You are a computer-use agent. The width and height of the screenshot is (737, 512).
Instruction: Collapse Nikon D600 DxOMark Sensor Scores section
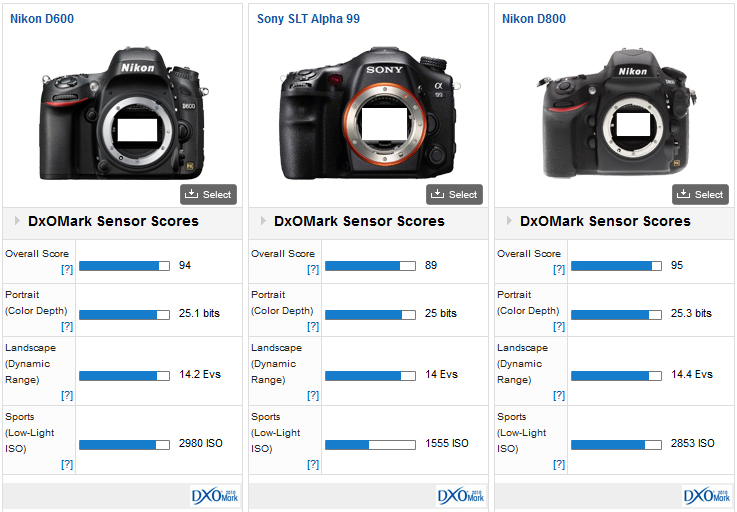(17, 221)
